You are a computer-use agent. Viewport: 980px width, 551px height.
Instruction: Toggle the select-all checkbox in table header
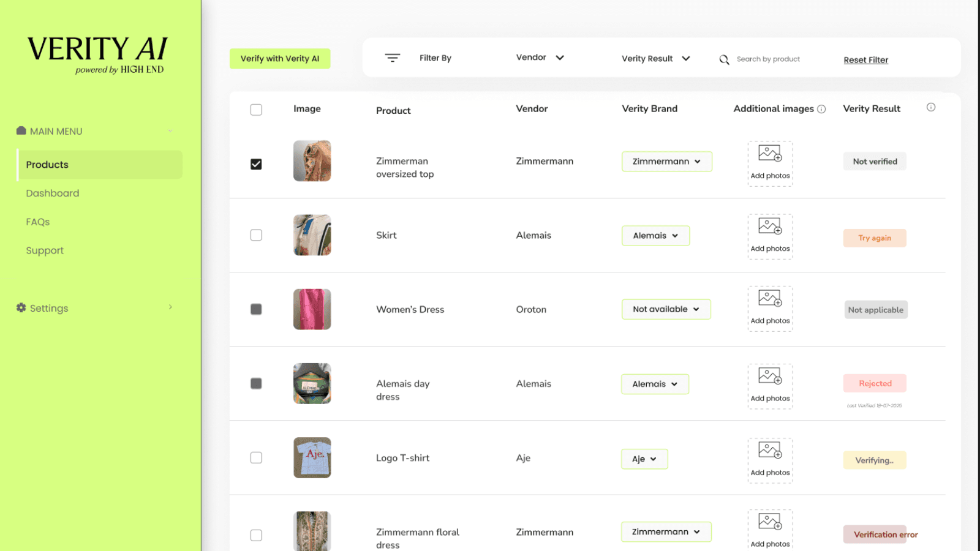click(x=255, y=109)
